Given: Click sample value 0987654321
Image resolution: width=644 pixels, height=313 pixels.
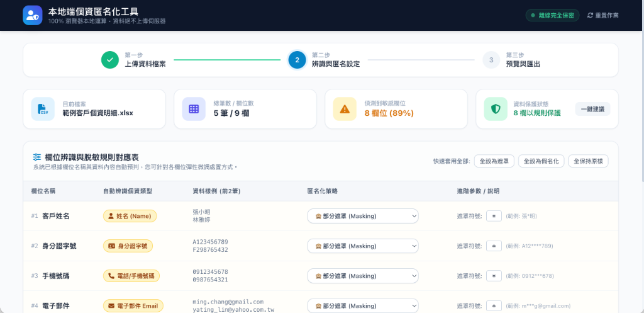Looking at the screenshot, I should pyautogui.click(x=210, y=280).
